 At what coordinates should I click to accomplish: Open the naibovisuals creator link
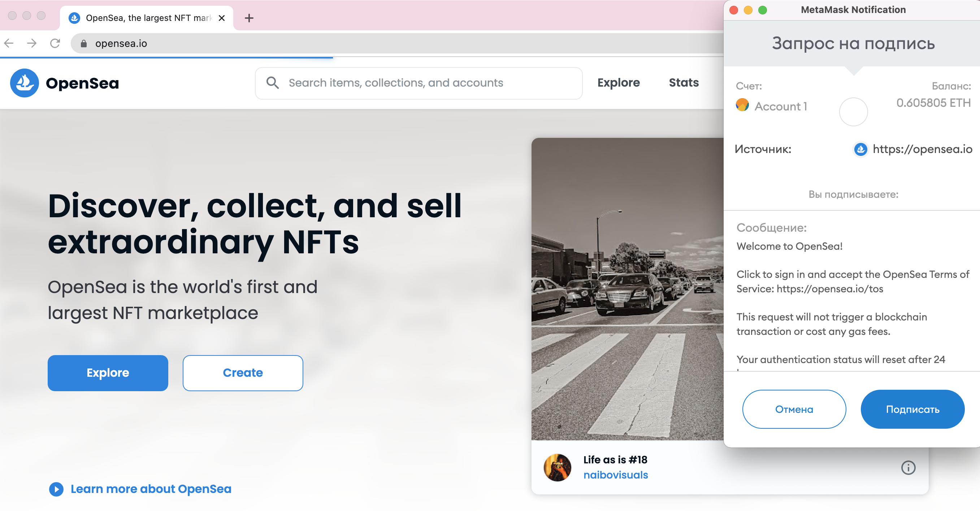(x=616, y=475)
